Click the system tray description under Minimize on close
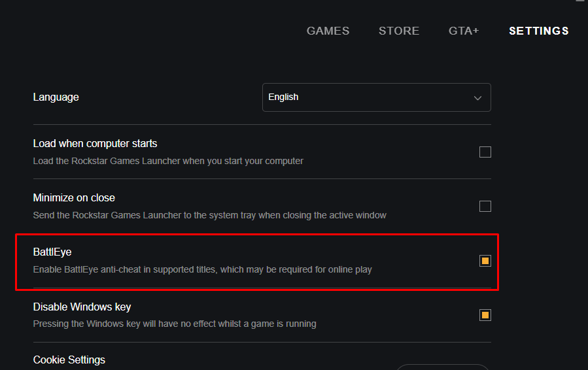The image size is (588, 370). click(209, 215)
